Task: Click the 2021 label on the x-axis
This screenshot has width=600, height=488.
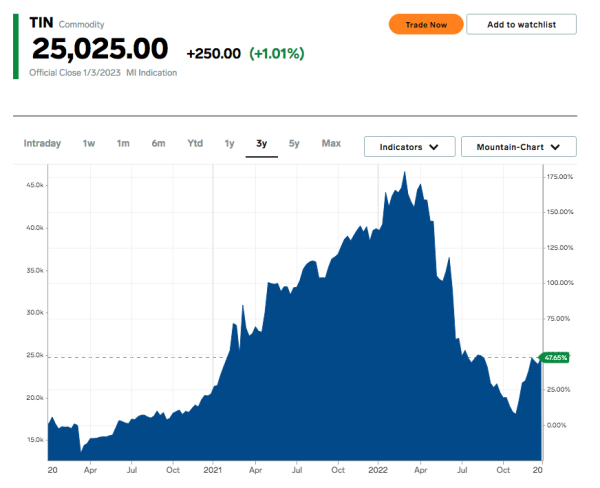Action: coord(213,469)
